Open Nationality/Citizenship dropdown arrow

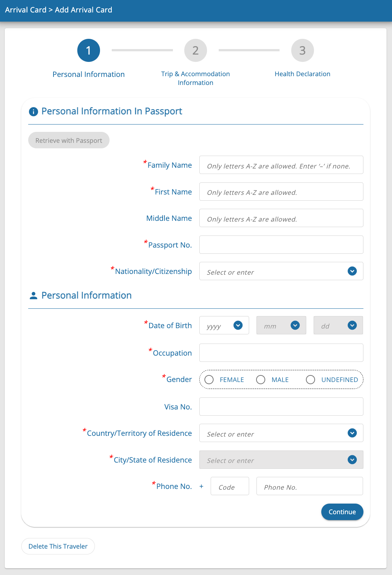[x=352, y=271]
